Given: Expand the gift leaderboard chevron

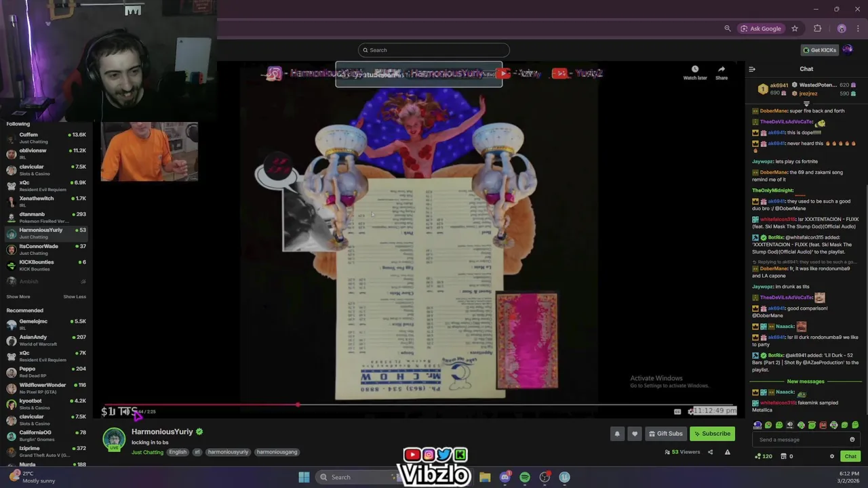Looking at the screenshot, I should tap(806, 103).
